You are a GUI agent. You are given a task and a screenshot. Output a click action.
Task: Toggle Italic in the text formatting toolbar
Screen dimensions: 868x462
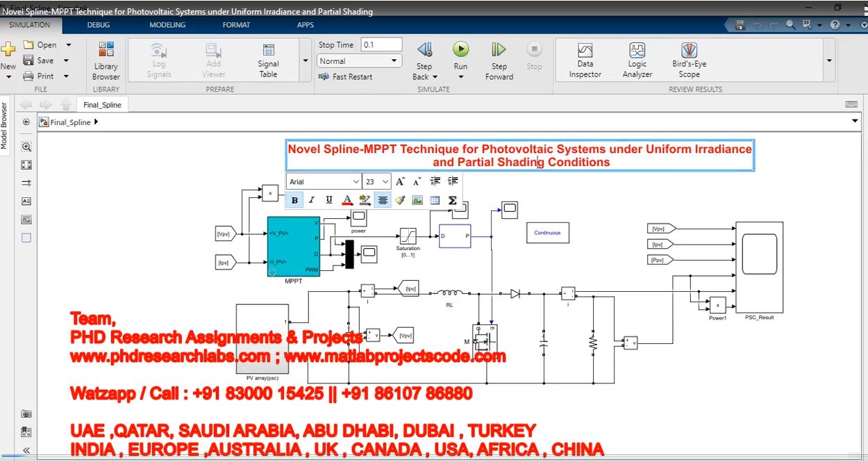312,200
